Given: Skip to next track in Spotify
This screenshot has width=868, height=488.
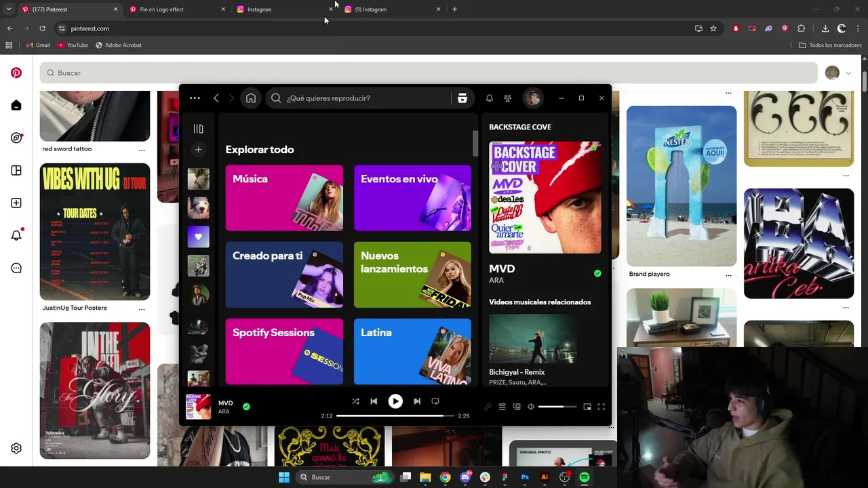Looking at the screenshot, I should tap(417, 401).
